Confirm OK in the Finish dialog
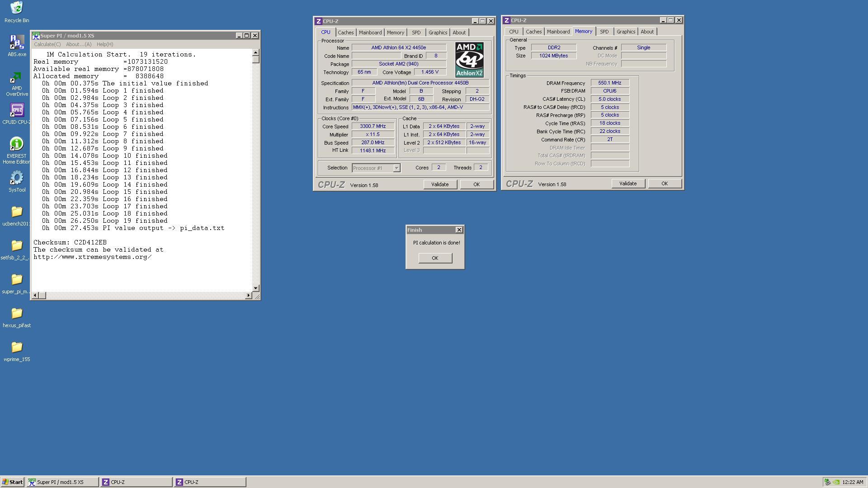This screenshot has width=868, height=488. [x=435, y=258]
